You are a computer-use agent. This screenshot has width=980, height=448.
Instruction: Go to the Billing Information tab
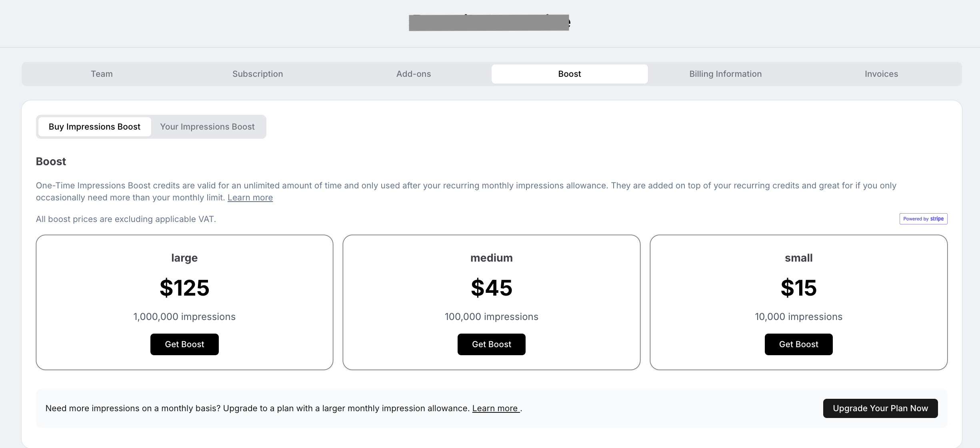tap(725, 74)
